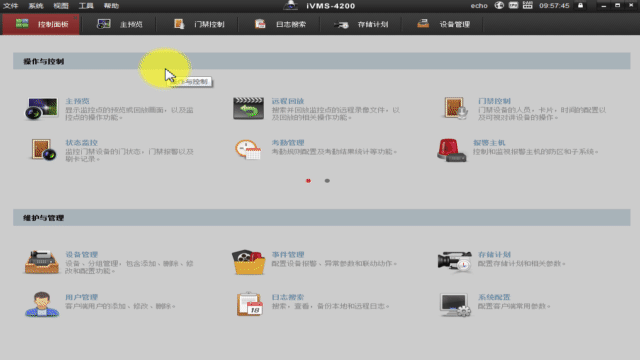Open 日志搜索 calendar clipboard icon
Image resolution: width=640 pixels, height=360 pixels.
click(x=249, y=304)
